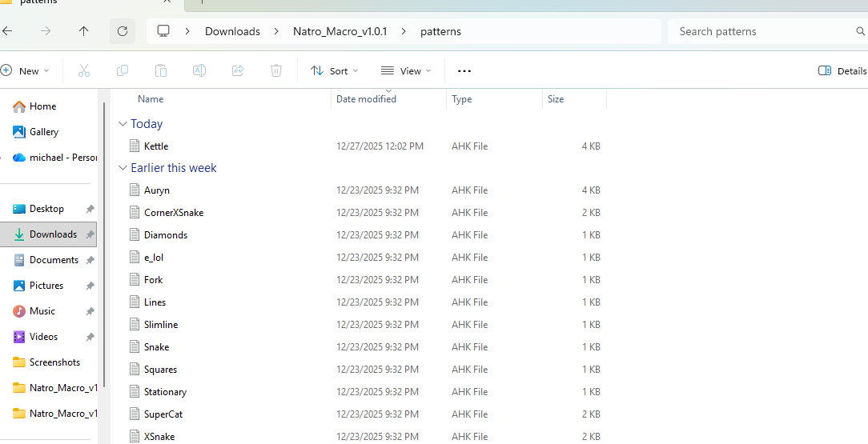The width and height of the screenshot is (868, 444).
Task: Expand the michael - Personal OneDrive node
Action: pyautogui.click(x=2, y=158)
